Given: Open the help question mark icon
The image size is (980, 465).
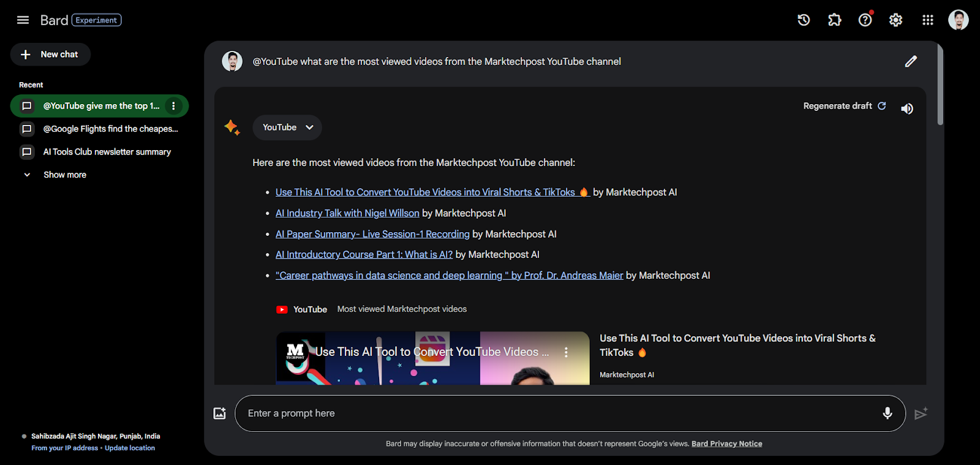Looking at the screenshot, I should [x=865, y=20].
